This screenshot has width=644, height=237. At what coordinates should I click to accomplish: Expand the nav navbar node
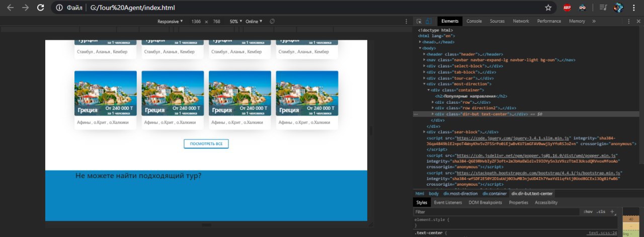click(x=424, y=60)
